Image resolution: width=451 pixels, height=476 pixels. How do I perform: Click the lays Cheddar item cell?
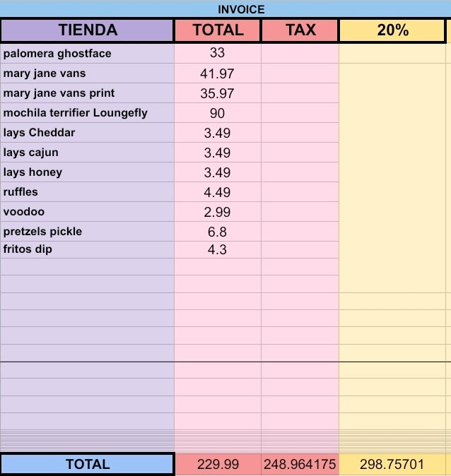[87, 132]
